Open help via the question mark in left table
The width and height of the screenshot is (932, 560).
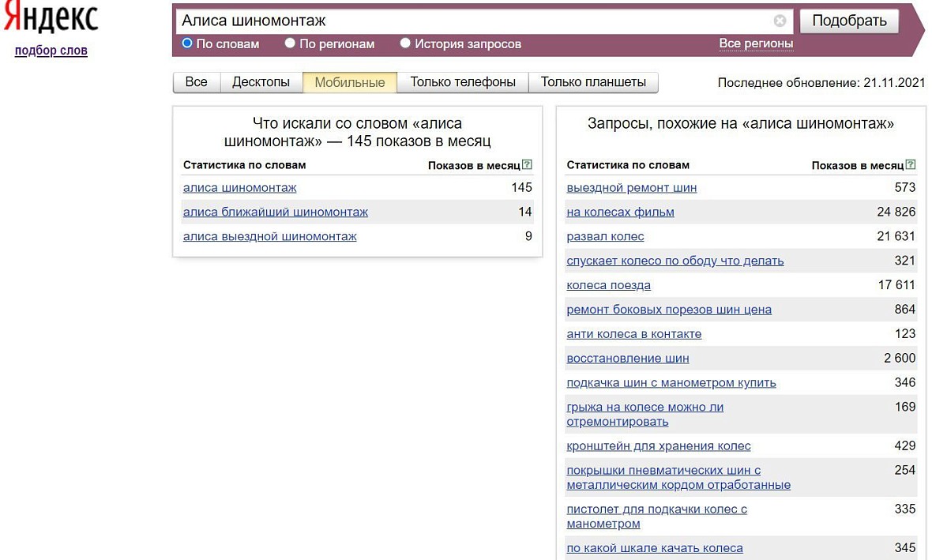528,164
